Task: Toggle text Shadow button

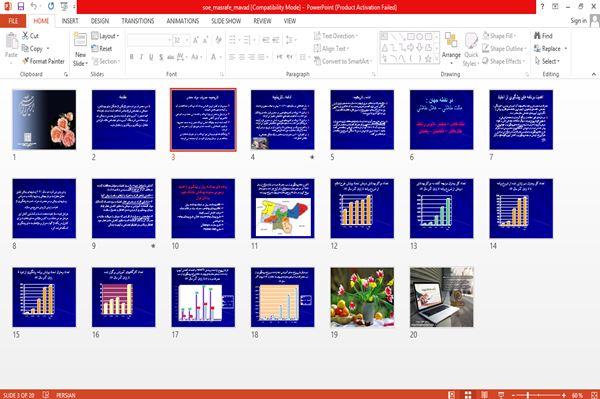Action: (x=161, y=57)
